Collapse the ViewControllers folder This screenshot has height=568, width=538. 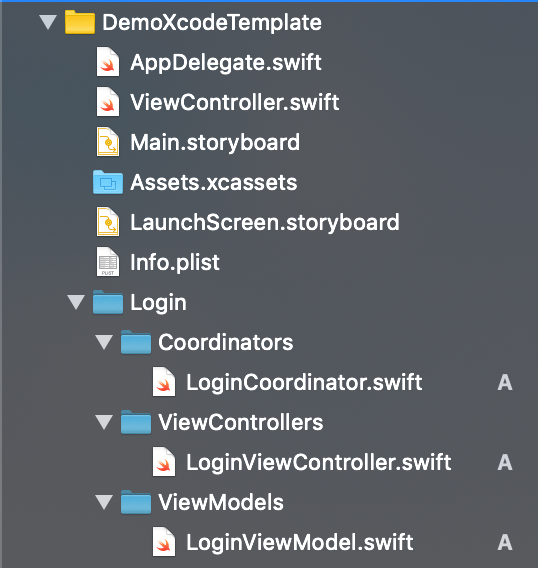[104, 422]
